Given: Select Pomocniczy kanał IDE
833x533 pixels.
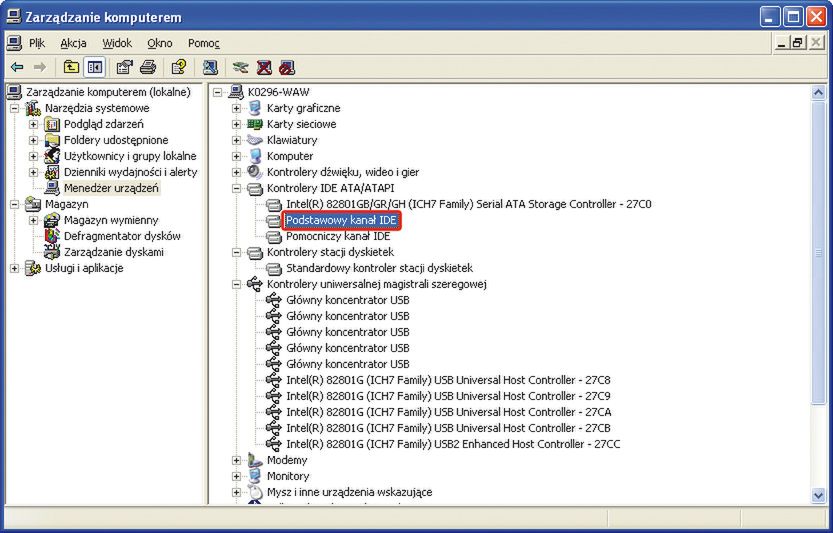Looking at the screenshot, I should (338, 236).
